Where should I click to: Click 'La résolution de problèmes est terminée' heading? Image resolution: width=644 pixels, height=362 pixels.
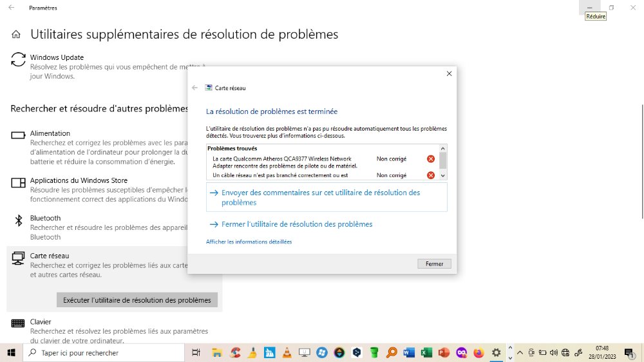272,111
